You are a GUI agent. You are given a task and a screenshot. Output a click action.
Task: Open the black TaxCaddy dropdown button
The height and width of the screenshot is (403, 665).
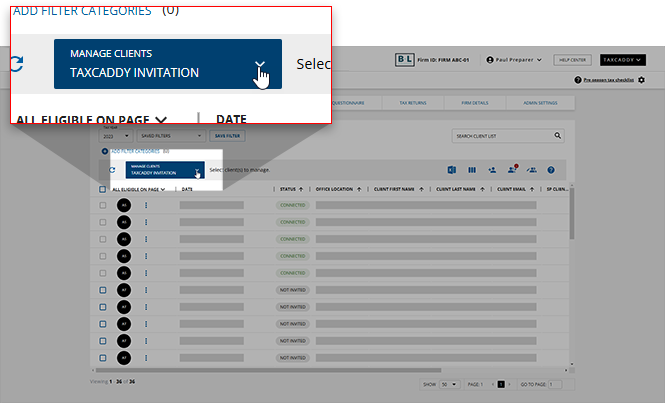[x=623, y=60]
